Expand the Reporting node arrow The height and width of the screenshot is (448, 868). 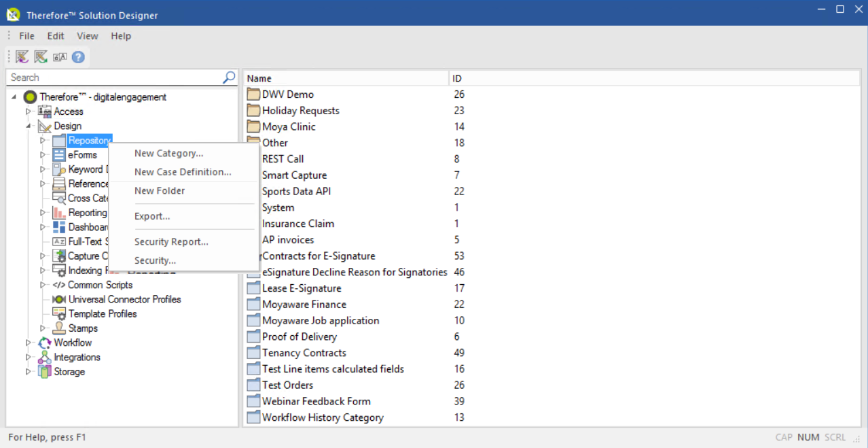[x=43, y=213]
